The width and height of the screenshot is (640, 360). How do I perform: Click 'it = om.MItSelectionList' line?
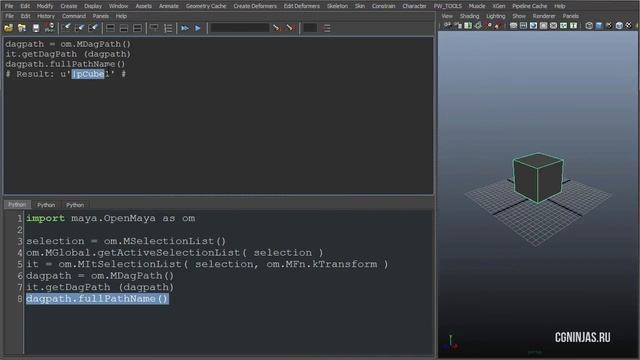[207, 264]
